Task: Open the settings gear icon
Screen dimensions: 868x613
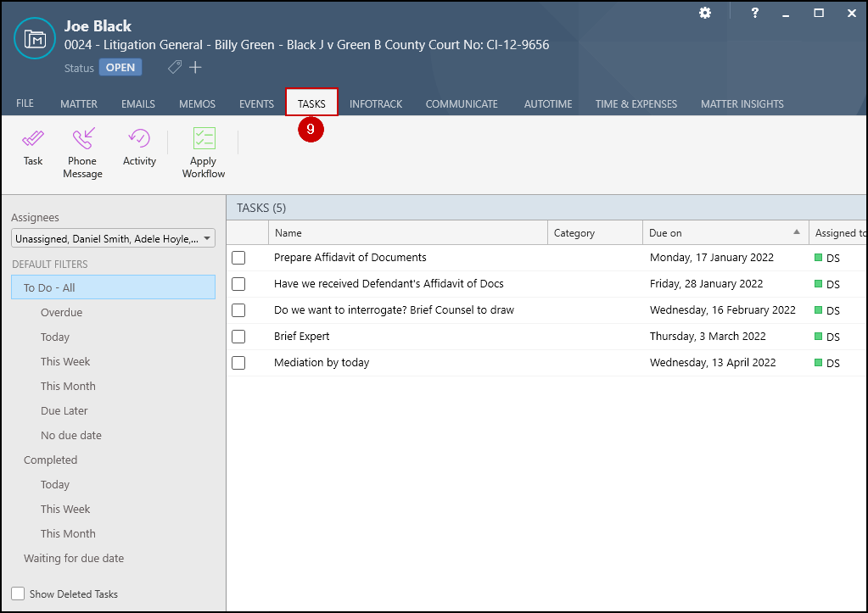Action: (705, 14)
